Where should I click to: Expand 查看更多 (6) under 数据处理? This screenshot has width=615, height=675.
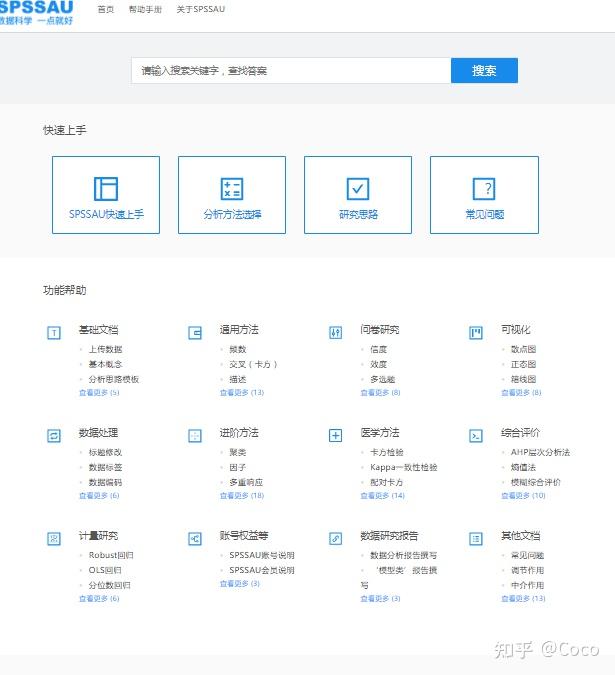coord(99,495)
